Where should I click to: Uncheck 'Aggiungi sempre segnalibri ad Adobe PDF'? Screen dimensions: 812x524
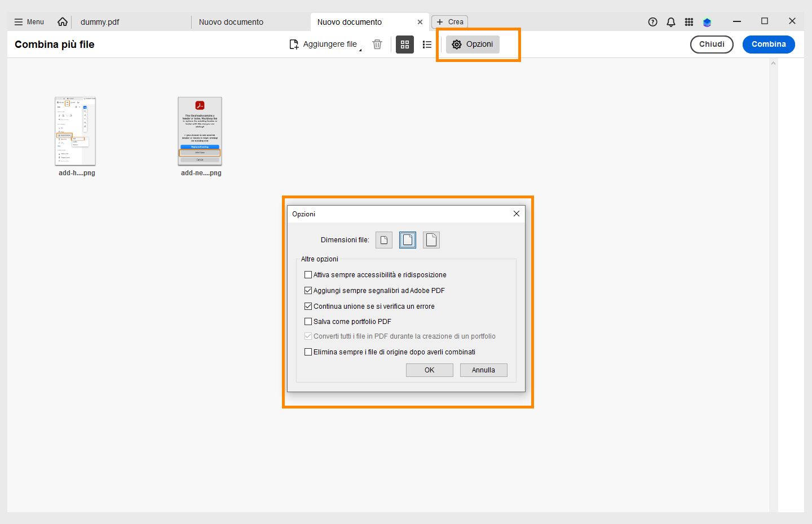(x=308, y=290)
